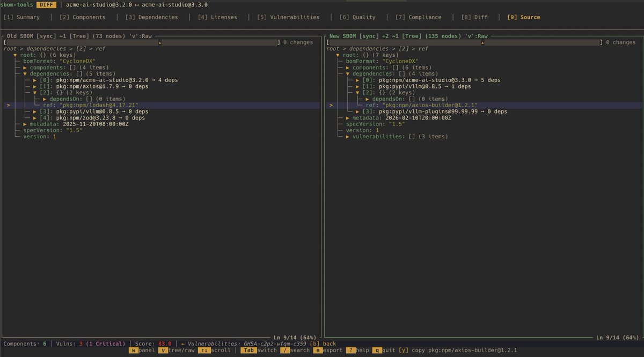The width and height of the screenshot is (644, 357).
Task: Expand metadata 2026-02-10T20:00:00Z node
Action: tap(348, 117)
